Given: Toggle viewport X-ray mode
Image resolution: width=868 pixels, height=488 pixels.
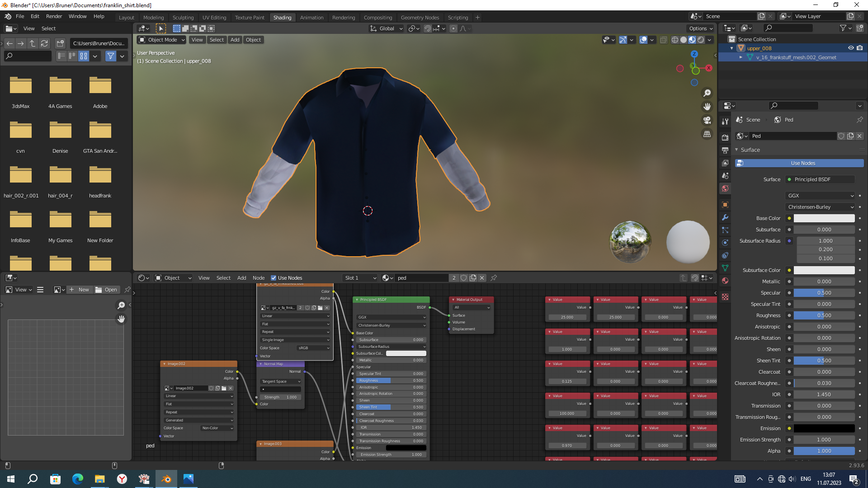Looking at the screenshot, I should pyautogui.click(x=663, y=40).
